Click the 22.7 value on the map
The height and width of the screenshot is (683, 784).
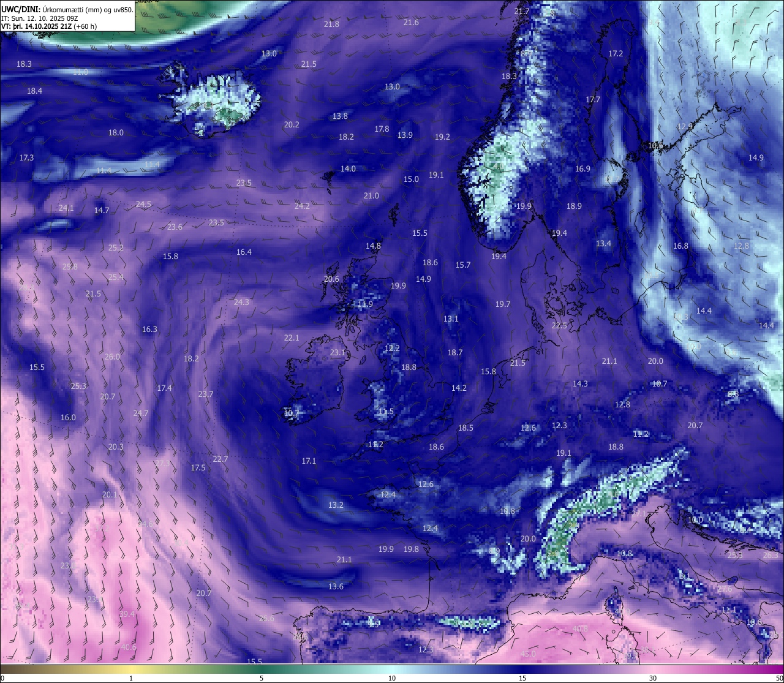pyautogui.click(x=221, y=459)
